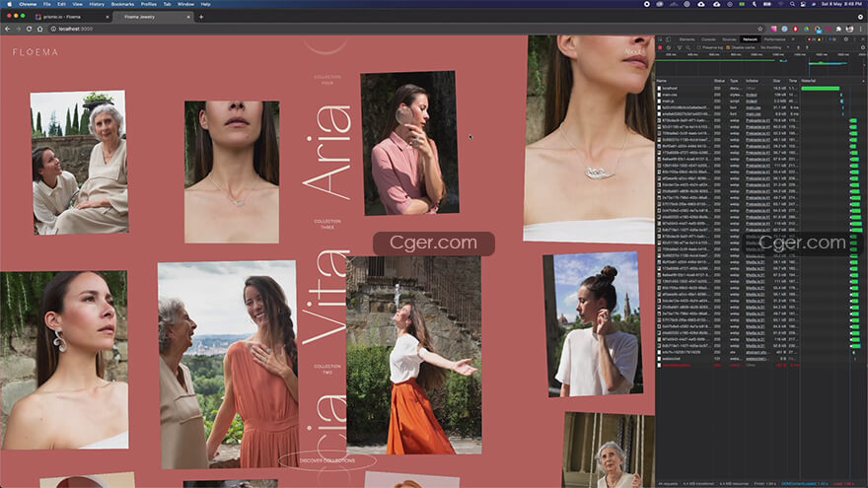This screenshot has height=488, width=868.
Task: Open the Window menu
Action: [x=185, y=4]
